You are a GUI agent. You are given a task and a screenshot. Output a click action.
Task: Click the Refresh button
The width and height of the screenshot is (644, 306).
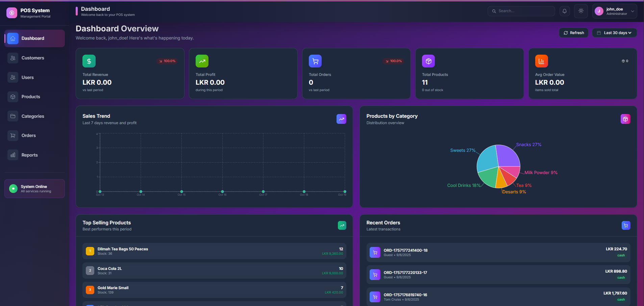click(x=573, y=32)
